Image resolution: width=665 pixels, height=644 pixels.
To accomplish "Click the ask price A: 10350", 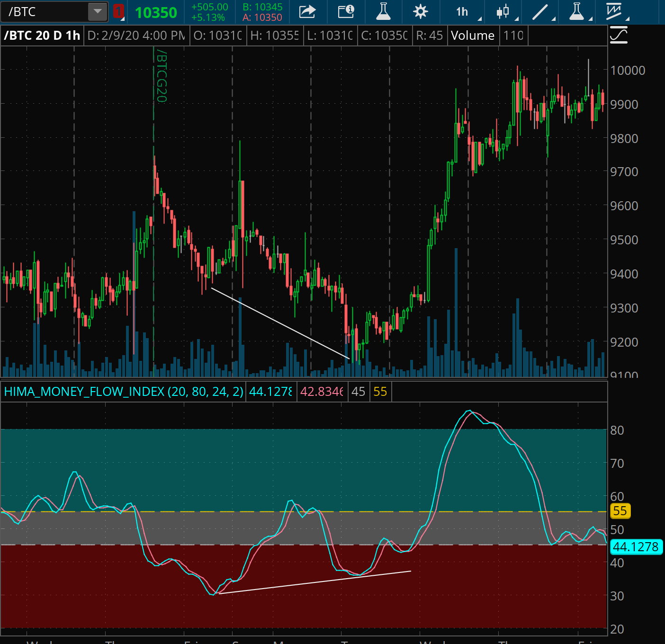I will click(x=262, y=18).
